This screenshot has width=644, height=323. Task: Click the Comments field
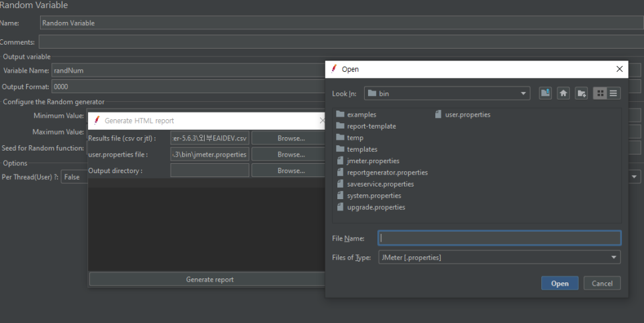coord(341,42)
